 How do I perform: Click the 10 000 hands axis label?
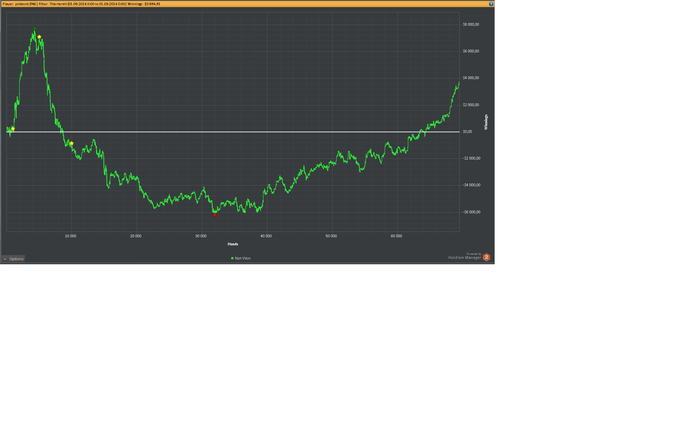[71, 236]
